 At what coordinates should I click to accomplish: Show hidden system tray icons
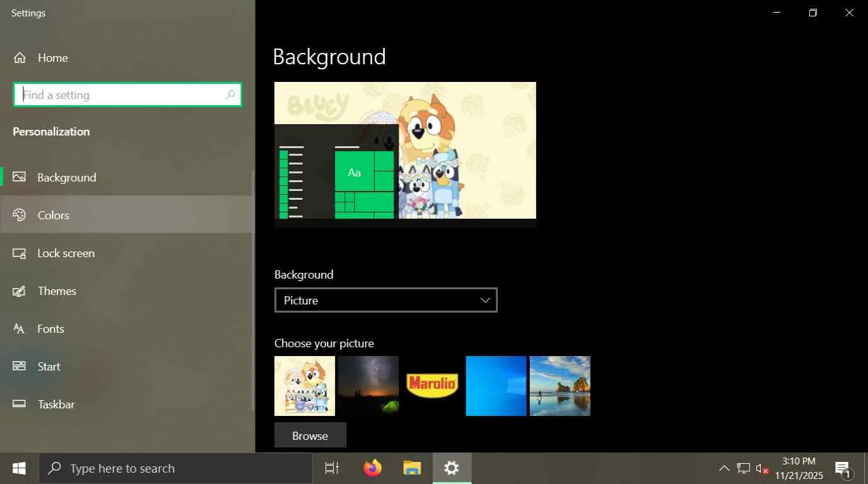click(724, 468)
